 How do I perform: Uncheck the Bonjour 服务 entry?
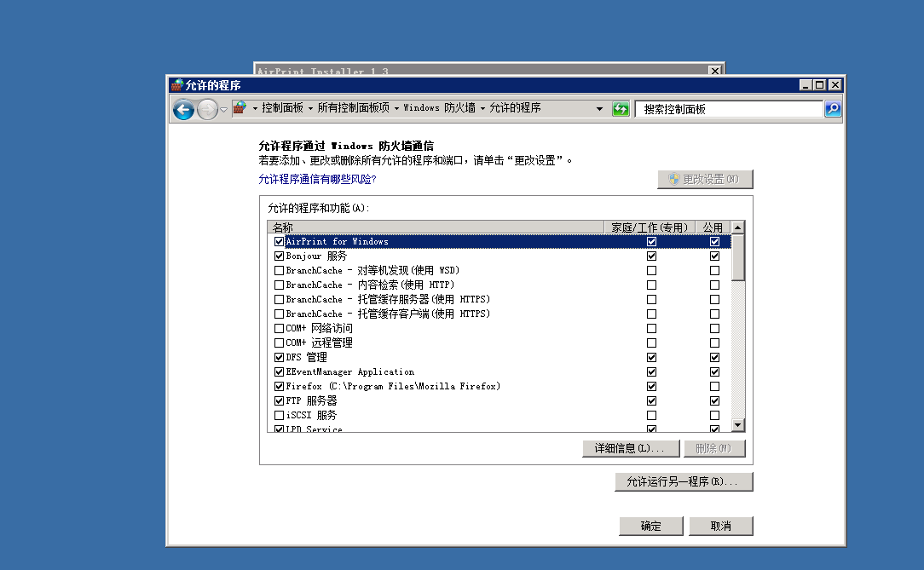[279, 256]
